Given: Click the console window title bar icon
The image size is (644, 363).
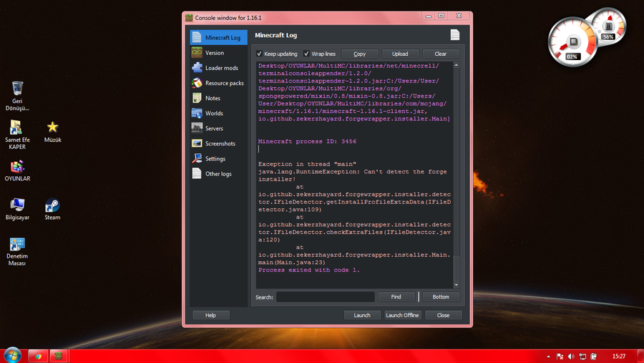Looking at the screenshot, I should click(x=189, y=18).
